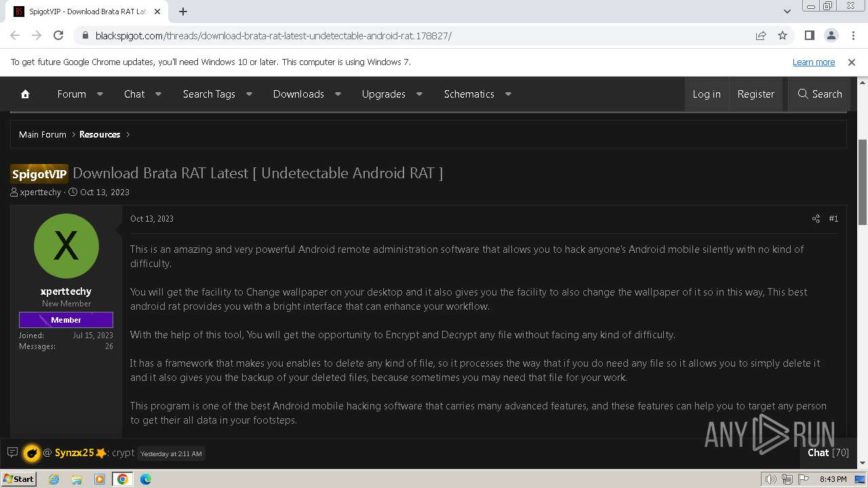Open xperttechy author link under title
The image size is (868, 488).
(41, 192)
